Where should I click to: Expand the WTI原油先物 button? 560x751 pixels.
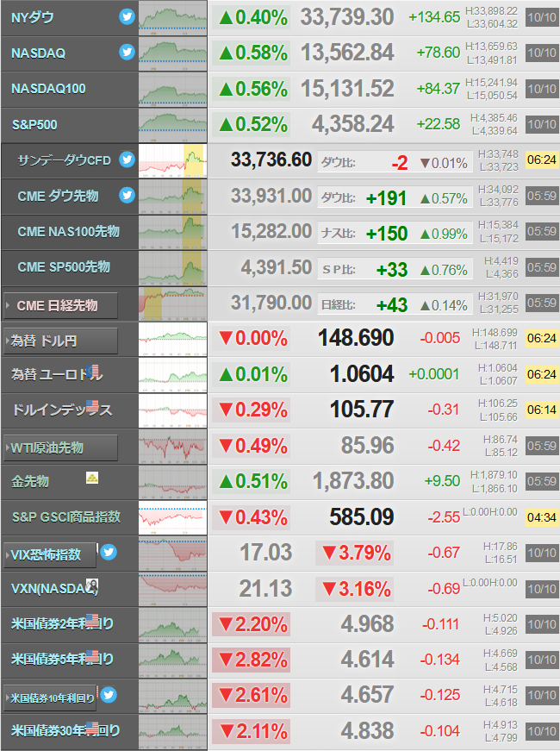point(60,447)
